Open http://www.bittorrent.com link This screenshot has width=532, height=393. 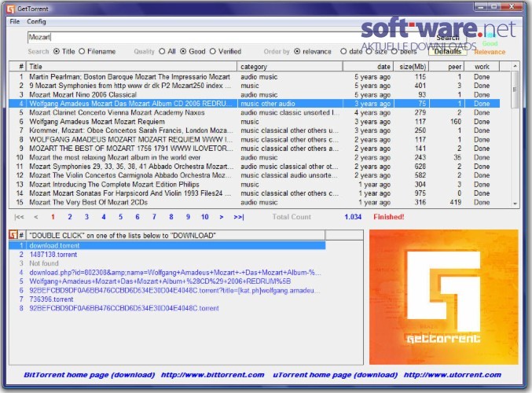212,375
